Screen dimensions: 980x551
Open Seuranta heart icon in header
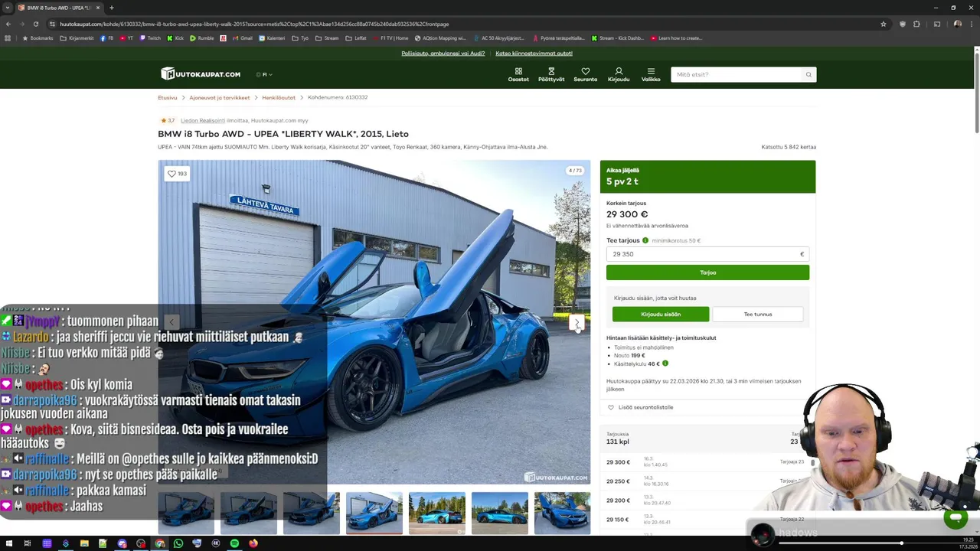(585, 74)
